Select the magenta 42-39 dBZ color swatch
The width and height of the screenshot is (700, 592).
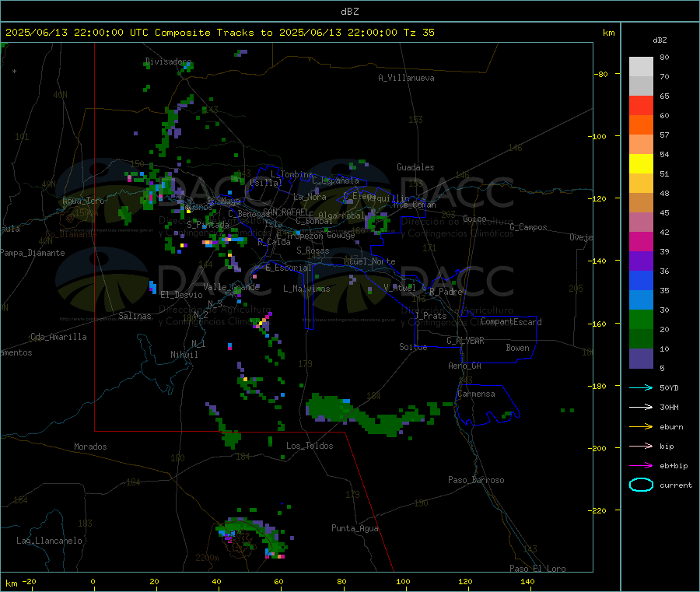point(641,241)
